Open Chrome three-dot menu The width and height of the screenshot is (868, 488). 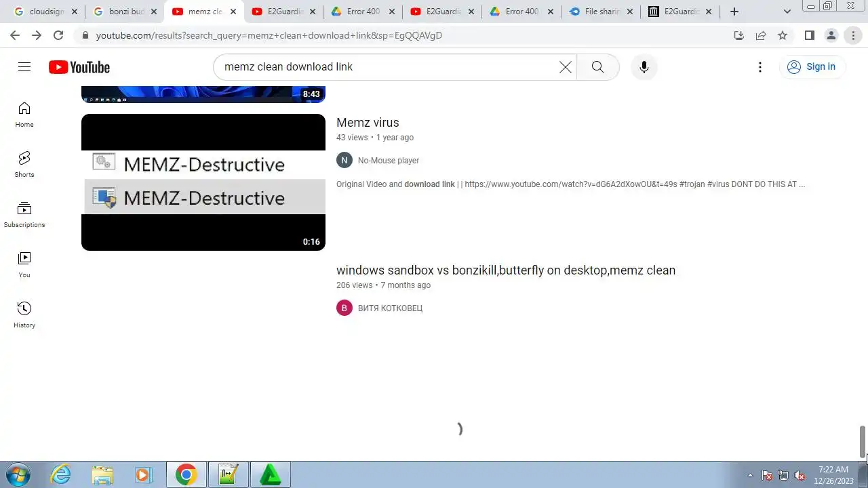tap(853, 35)
